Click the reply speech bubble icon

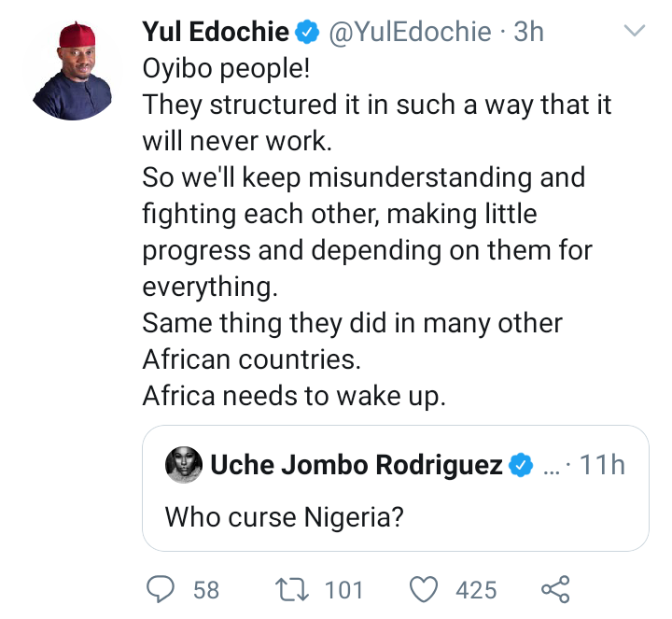[162, 589]
